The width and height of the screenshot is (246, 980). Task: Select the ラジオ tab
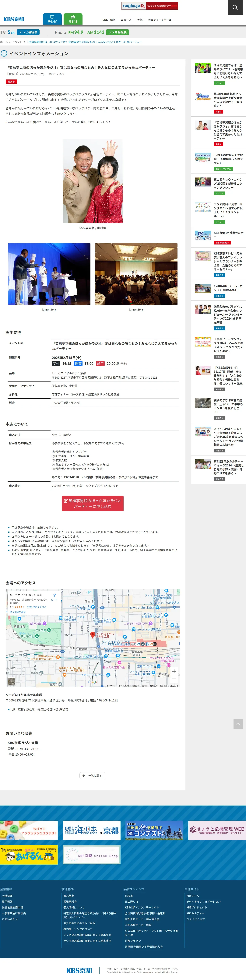(x=73, y=19)
